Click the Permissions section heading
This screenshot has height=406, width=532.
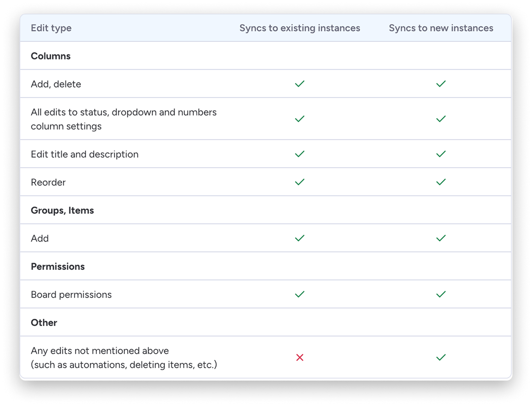tap(58, 266)
